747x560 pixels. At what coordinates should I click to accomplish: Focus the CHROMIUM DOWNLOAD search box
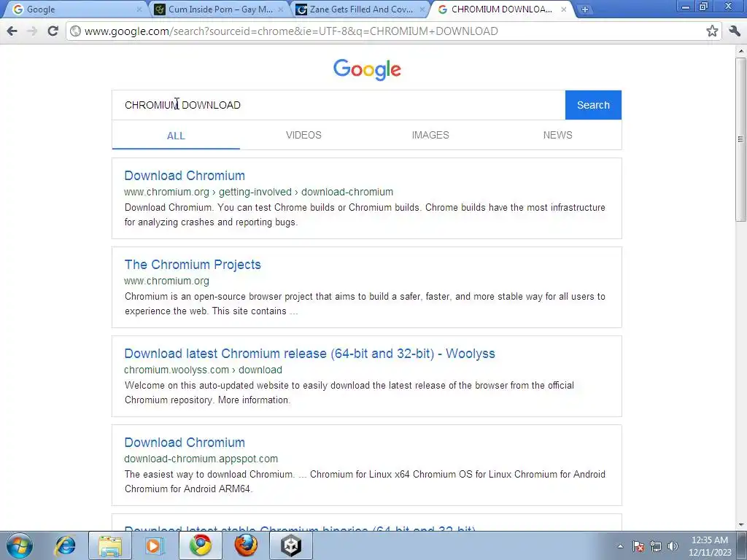point(338,105)
